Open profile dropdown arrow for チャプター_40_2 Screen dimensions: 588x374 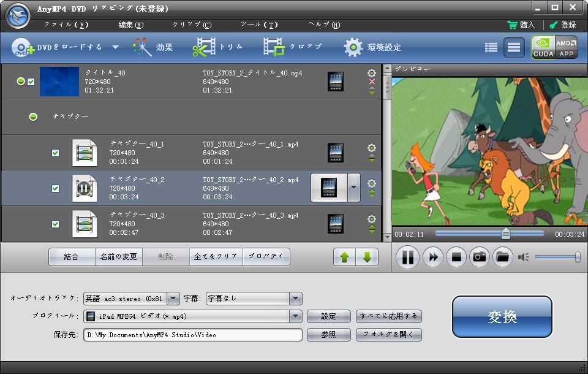coord(353,188)
